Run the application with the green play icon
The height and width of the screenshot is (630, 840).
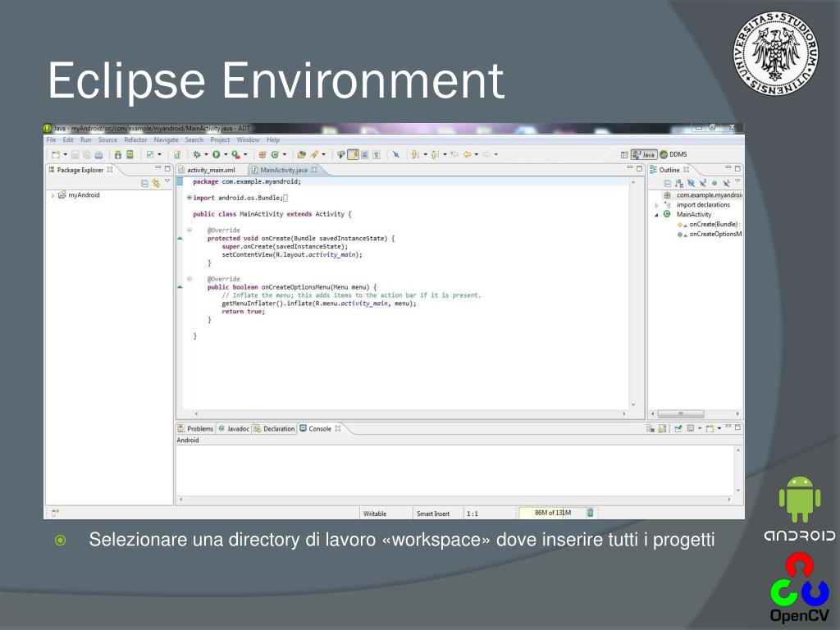pyautogui.click(x=216, y=155)
